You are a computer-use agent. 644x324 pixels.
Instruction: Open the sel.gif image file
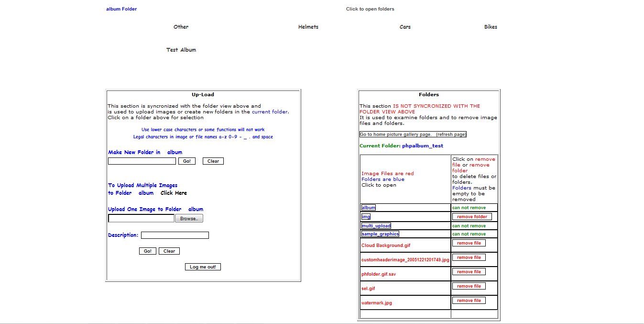coord(368,289)
